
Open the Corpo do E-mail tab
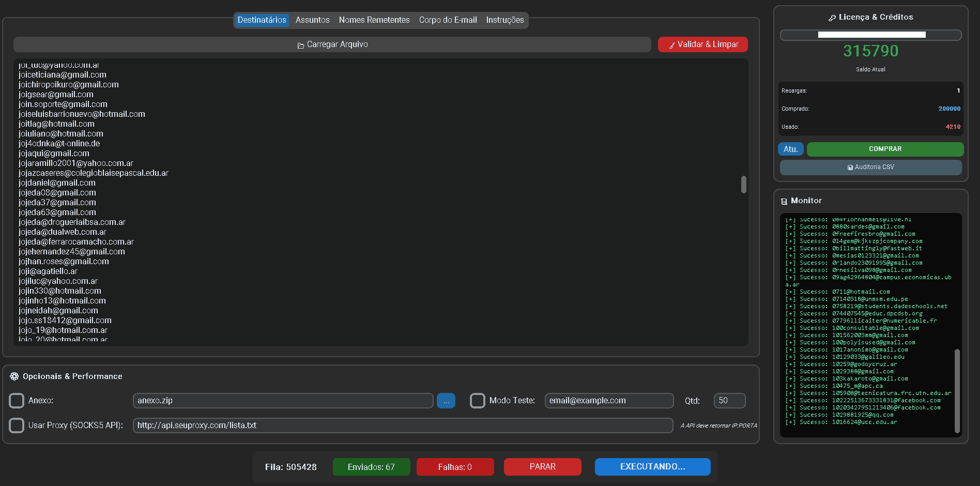click(x=448, y=20)
